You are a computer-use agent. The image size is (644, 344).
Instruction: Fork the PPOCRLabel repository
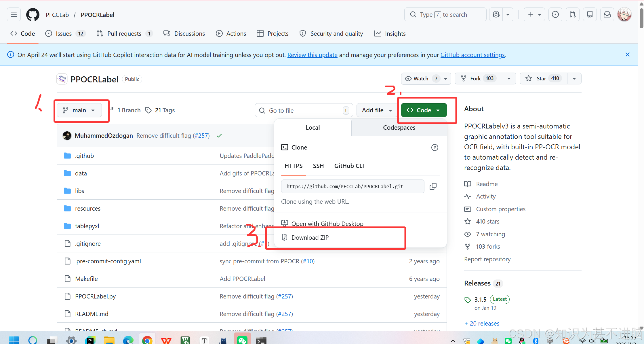[479, 79]
